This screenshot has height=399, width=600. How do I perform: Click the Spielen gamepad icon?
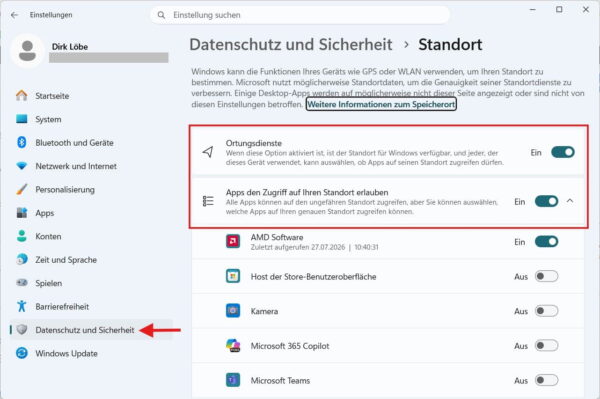tap(22, 283)
